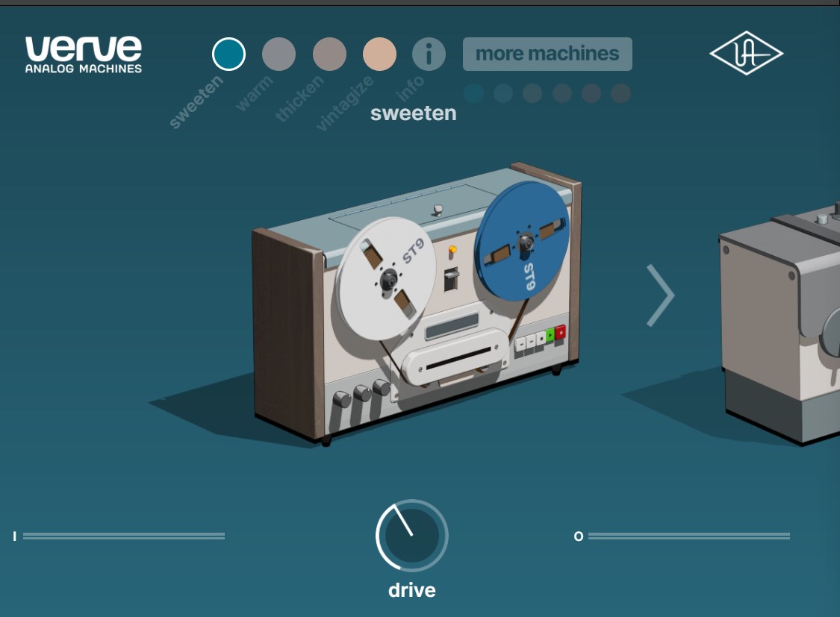Select the teal sweeten machine circle
The width and height of the screenshot is (840, 617).
tap(228, 54)
